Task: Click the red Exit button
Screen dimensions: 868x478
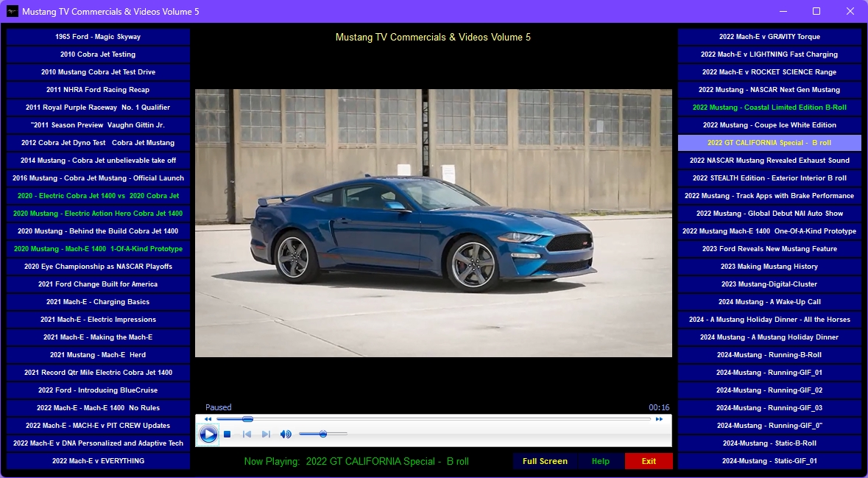Action: (649, 461)
